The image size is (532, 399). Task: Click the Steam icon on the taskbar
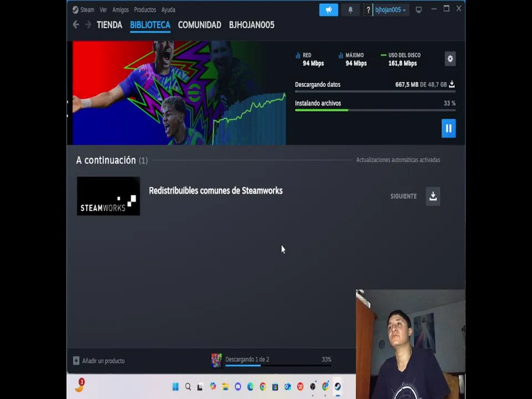[x=337, y=386]
